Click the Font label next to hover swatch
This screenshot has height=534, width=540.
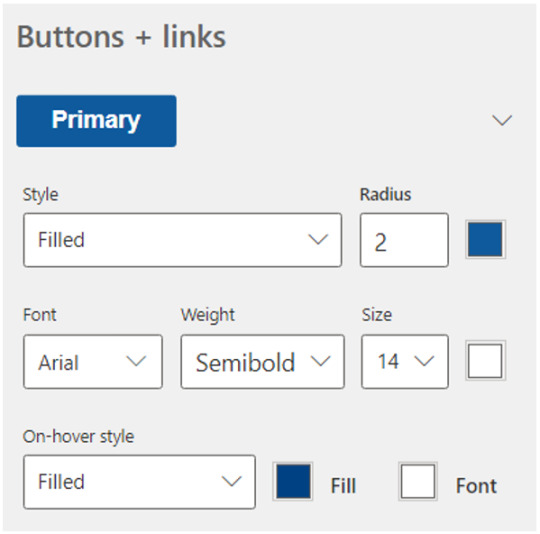tap(476, 485)
